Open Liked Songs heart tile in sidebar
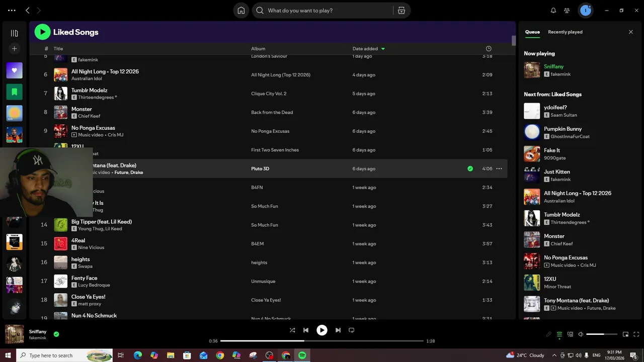 [14, 70]
